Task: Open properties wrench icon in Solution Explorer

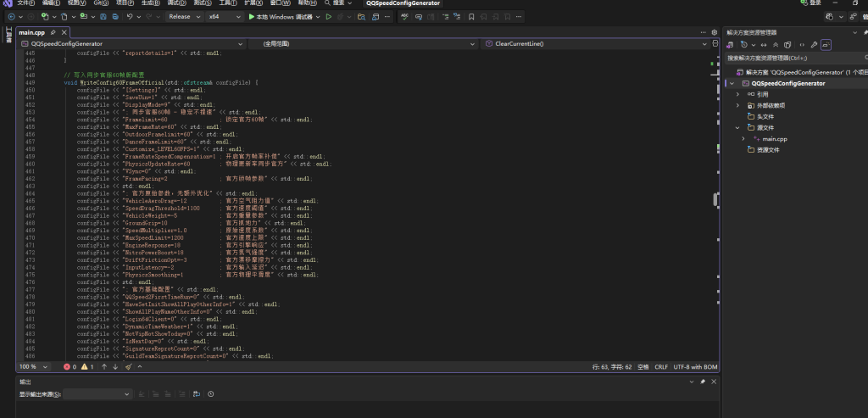Action: 813,44
